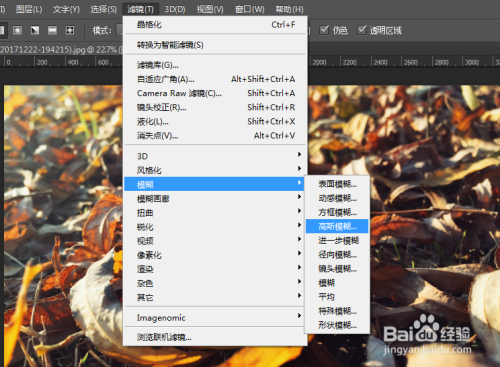Expand the 模糊画廊 submenu arrow

299,197
